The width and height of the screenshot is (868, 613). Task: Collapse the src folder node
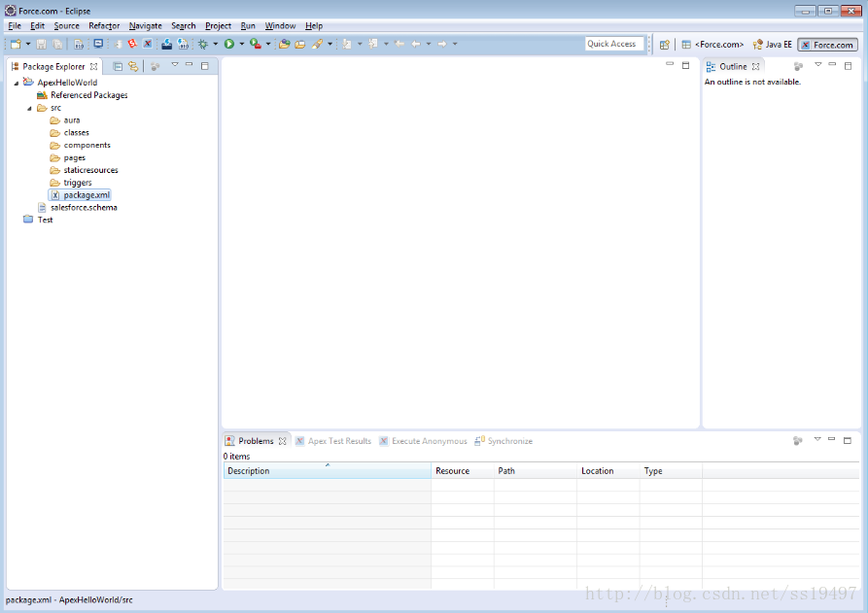point(29,109)
